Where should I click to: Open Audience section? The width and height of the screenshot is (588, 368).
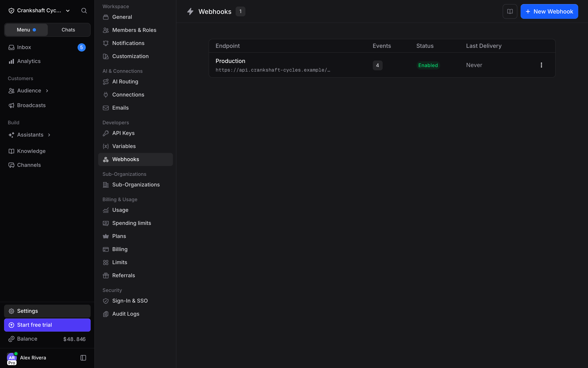[x=29, y=91]
